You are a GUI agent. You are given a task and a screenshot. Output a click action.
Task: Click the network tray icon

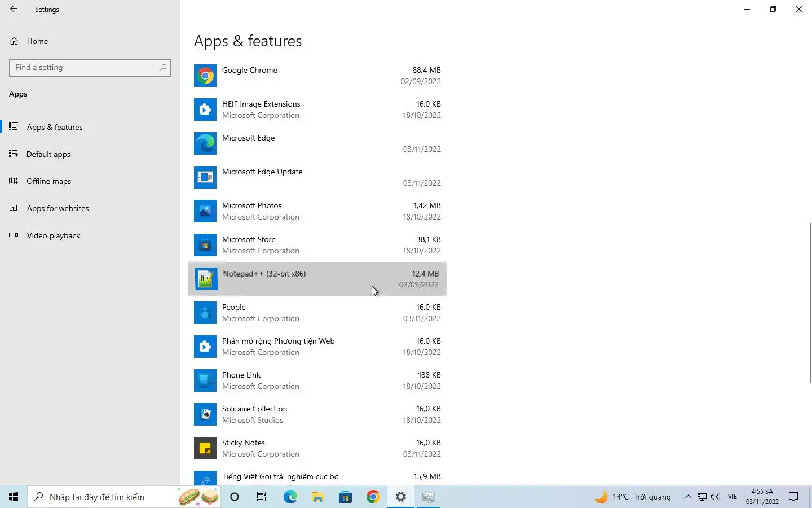pos(701,497)
